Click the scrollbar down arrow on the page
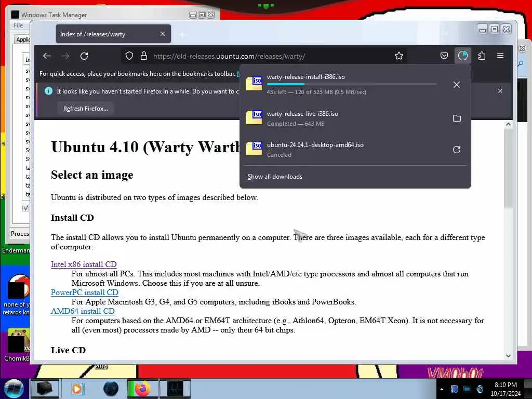This screenshot has width=532, height=399. (x=508, y=355)
